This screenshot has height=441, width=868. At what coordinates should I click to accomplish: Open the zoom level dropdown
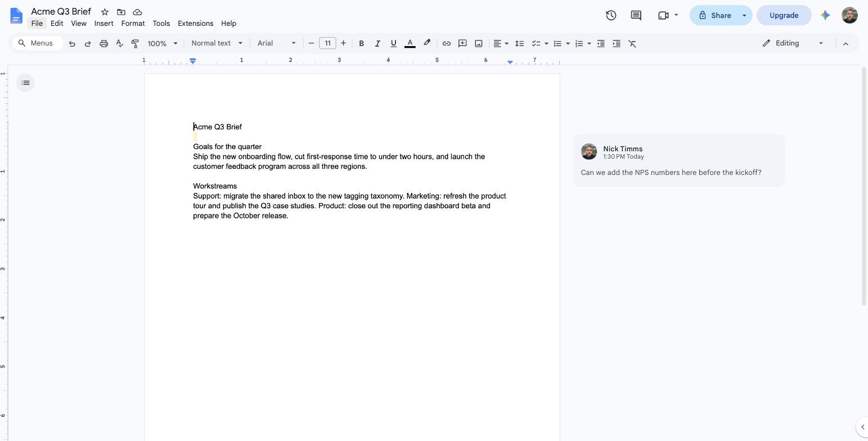point(163,43)
